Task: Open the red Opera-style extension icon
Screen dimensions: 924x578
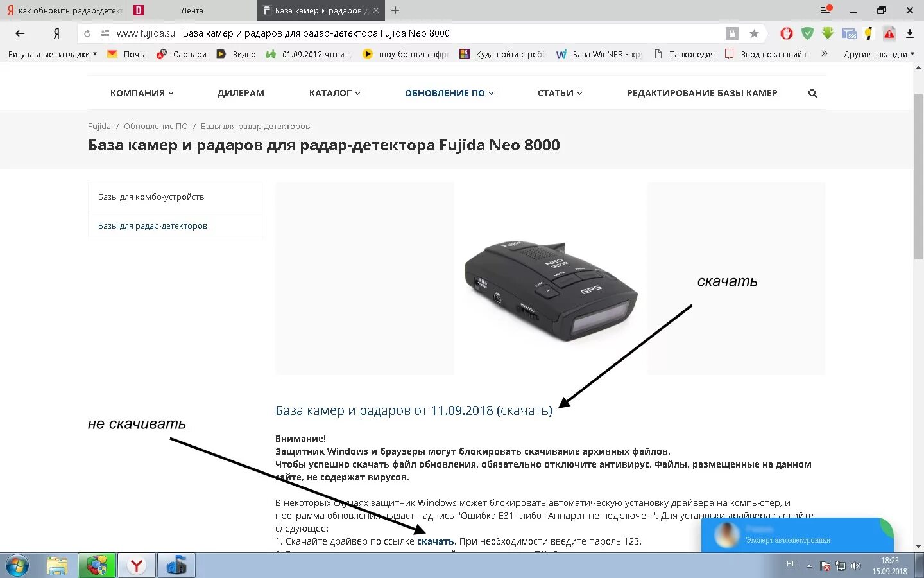Action: 787,33
